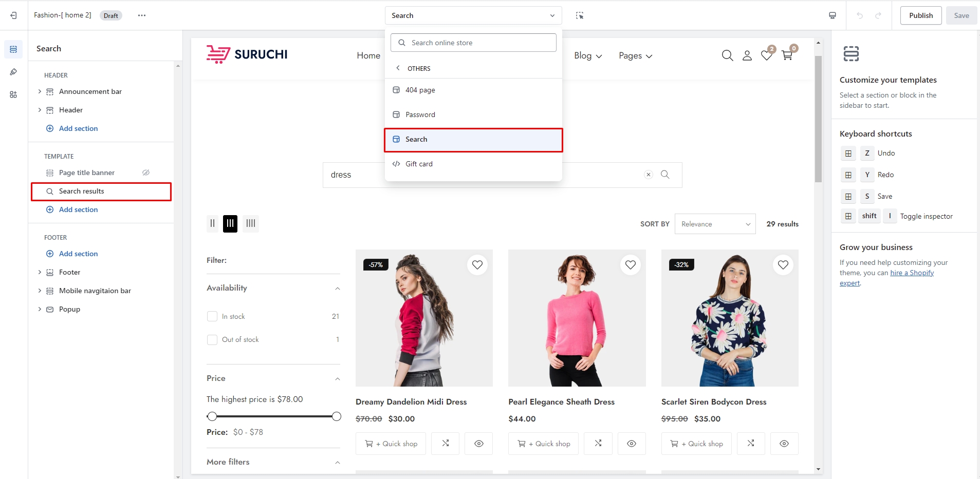Collapse the Availability filter group
Image resolution: width=980 pixels, height=479 pixels.
pos(337,289)
